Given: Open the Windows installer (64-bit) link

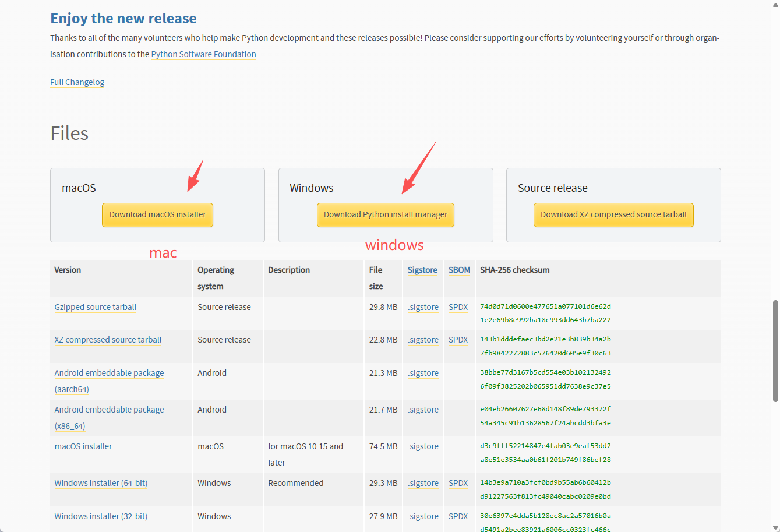Looking at the screenshot, I should [101, 483].
